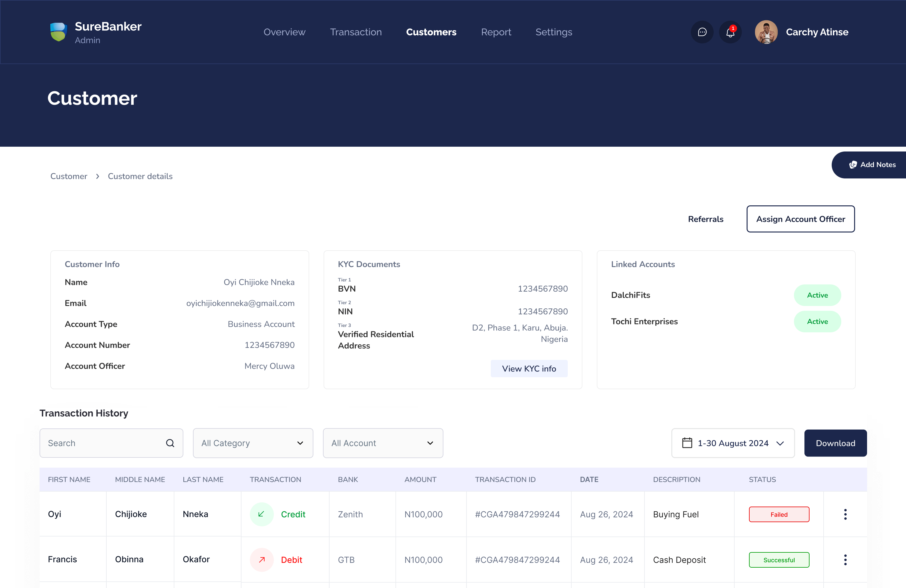Open the All Category dropdown

253,443
